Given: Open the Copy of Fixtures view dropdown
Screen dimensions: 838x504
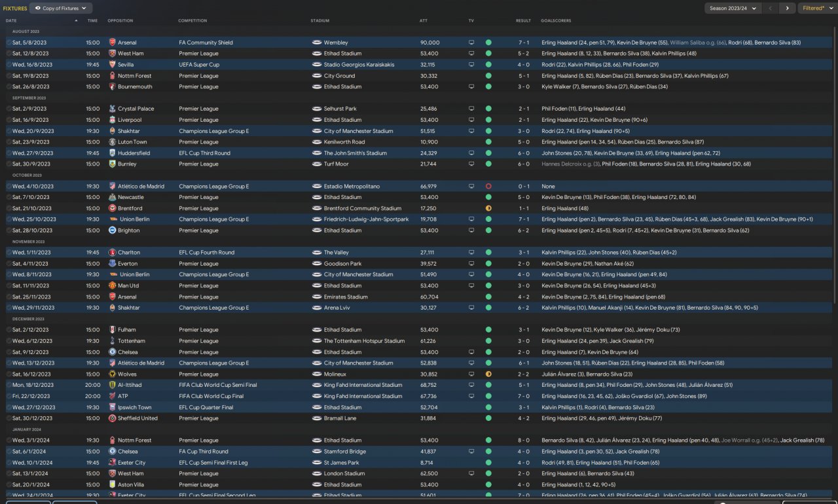Looking at the screenshot, I should click(x=61, y=9).
